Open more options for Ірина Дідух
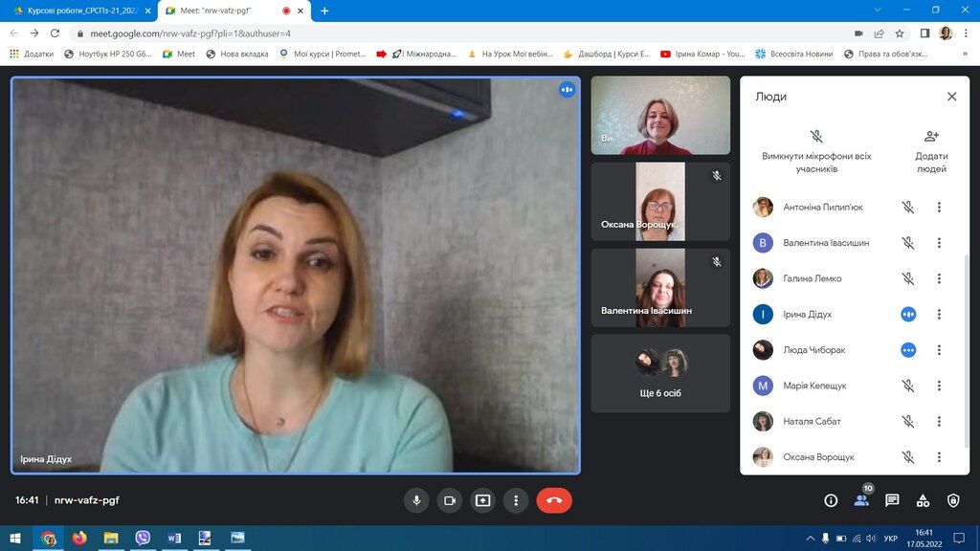Screen dimensions: 980x551 point(940,315)
